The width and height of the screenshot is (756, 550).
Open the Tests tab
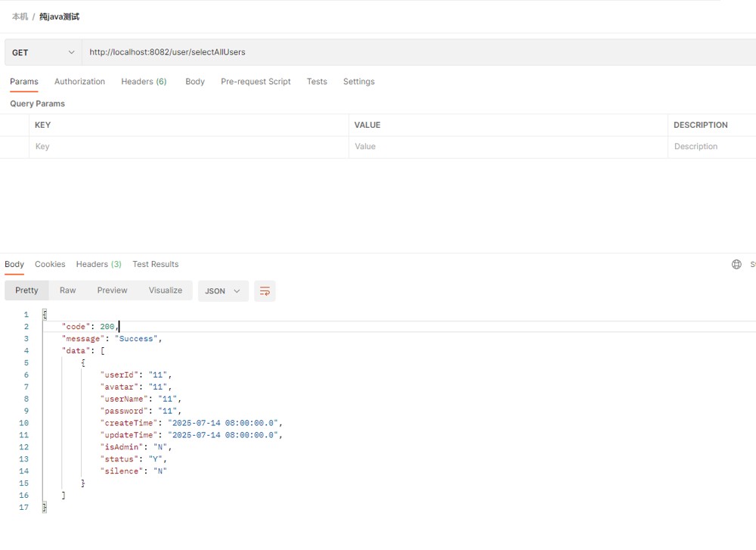point(317,82)
